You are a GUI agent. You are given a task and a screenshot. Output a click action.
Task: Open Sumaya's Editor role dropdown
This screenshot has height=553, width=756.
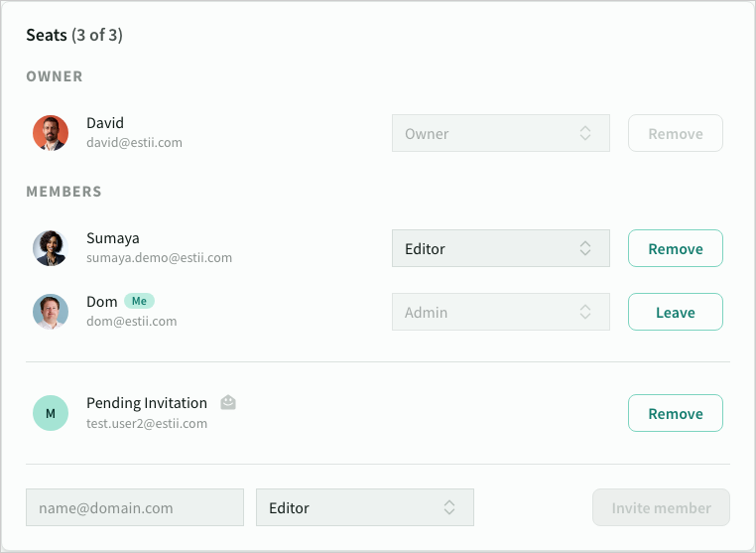500,249
